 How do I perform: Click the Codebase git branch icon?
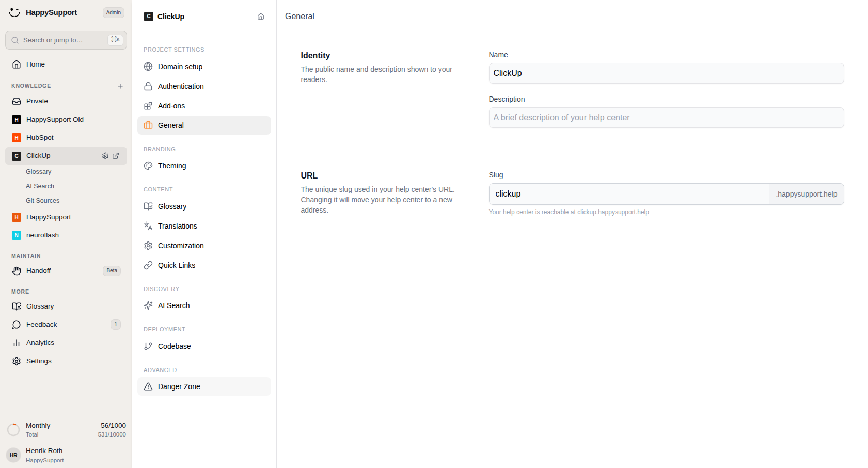[148, 346]
